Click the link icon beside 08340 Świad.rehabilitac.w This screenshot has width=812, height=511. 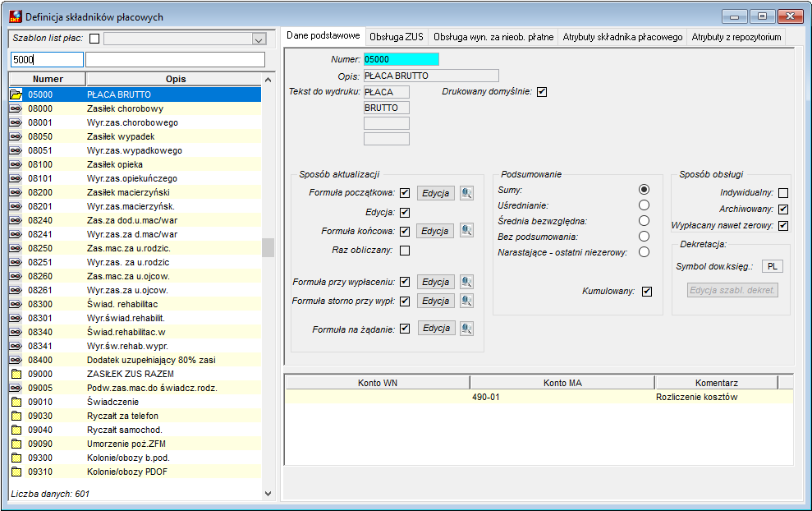tap(16, 332)
